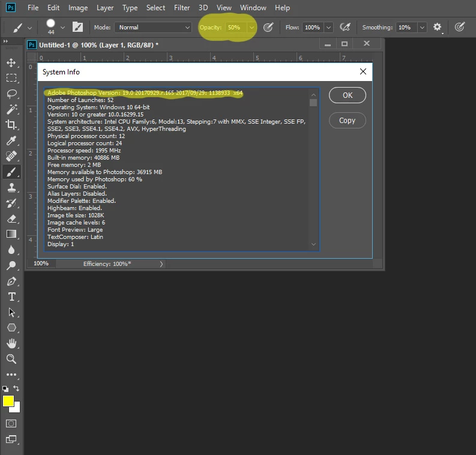476x455 pixels.
Task: Select the Brush tool in toolbar
Action: (x=11, y=172)
